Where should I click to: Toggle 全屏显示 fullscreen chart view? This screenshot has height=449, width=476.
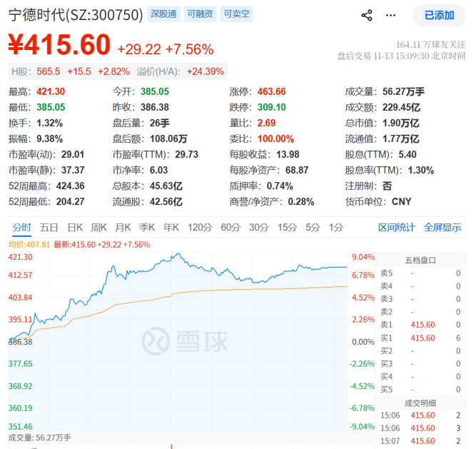pos(442,227)
